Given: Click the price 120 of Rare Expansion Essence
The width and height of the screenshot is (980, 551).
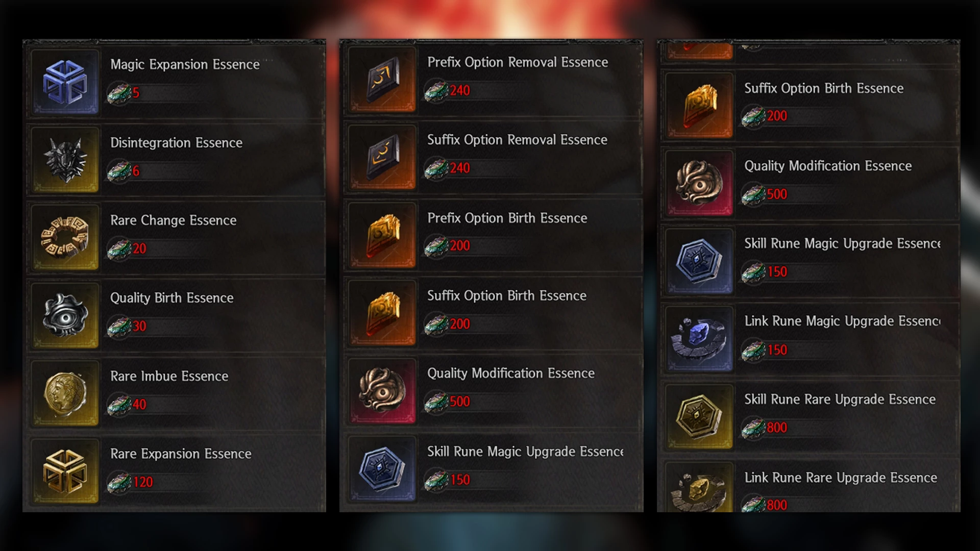Looking at the screenshot, I should point(143,482).
